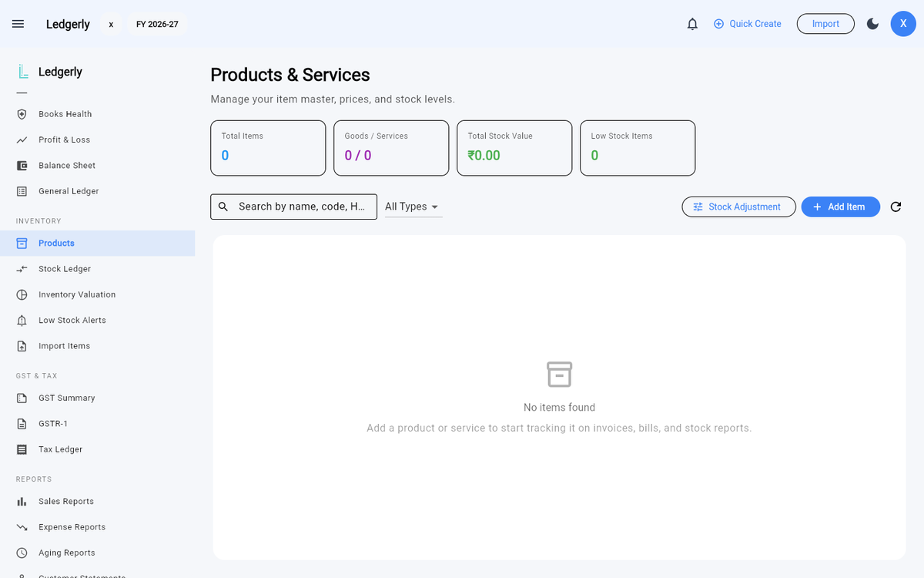This screenshot has width=924, height=578.
Task: Click the empty-state archive box icon
Action: click(560, 374)
